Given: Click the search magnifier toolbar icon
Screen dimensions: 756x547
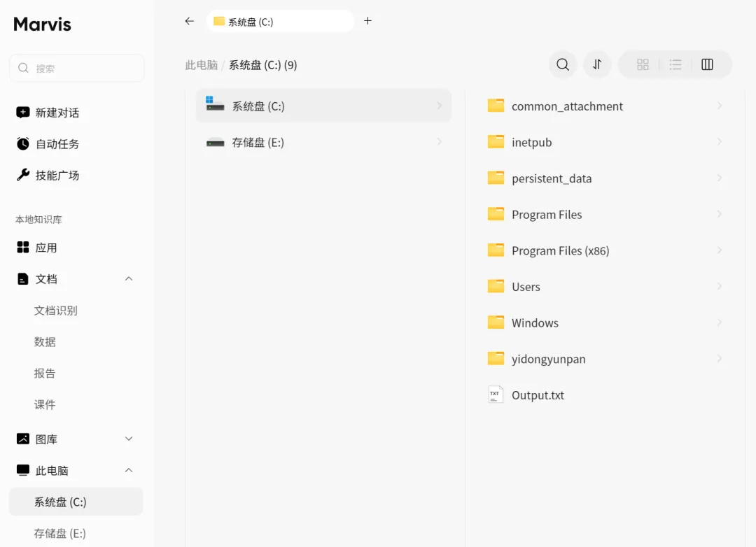Looking at the screenshot, I should click(x=563, y=64).
